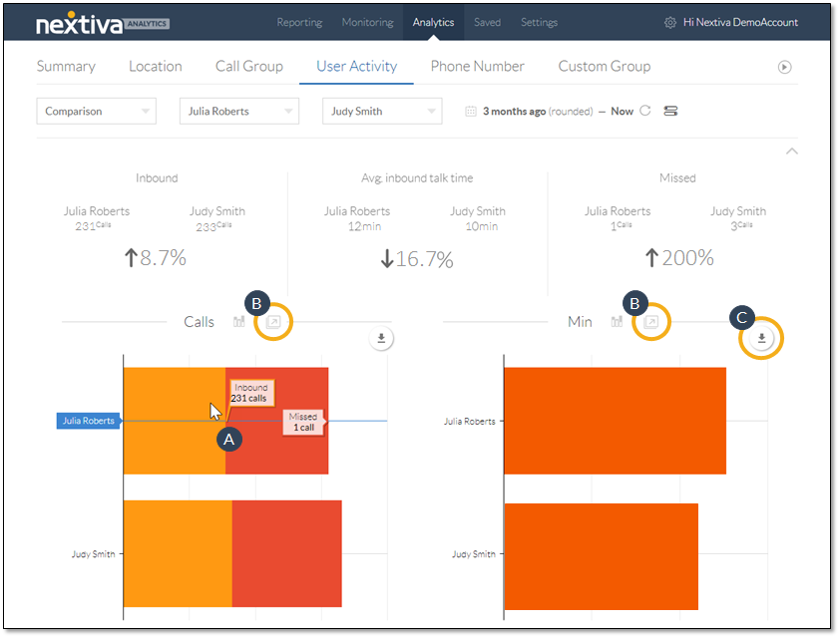840x638 pixels.
Task: Click the Calls chart title
Action: coord(199,322)
